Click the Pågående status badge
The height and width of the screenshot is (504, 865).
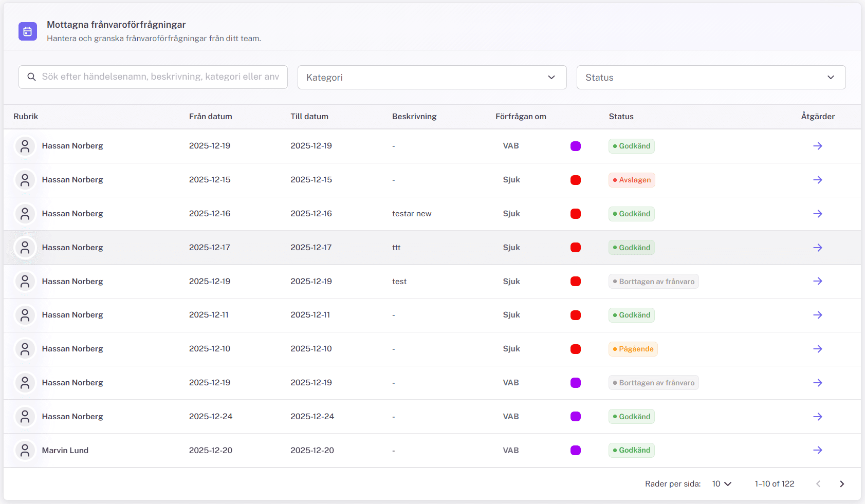(633, 349)
